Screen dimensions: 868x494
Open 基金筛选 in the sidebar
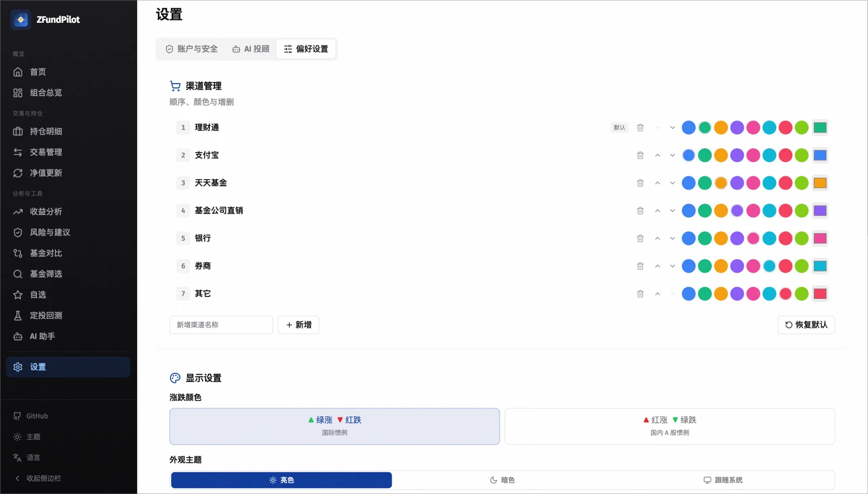(68, 274)
